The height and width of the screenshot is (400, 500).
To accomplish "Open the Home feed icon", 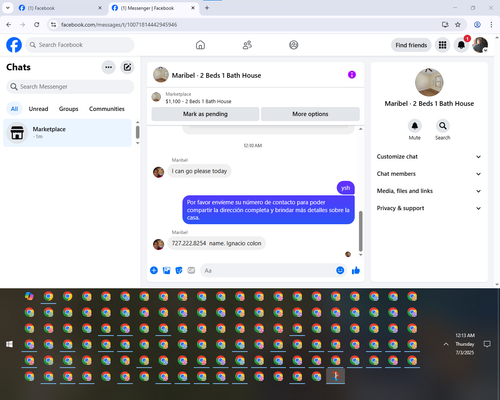I will point(200,45).
